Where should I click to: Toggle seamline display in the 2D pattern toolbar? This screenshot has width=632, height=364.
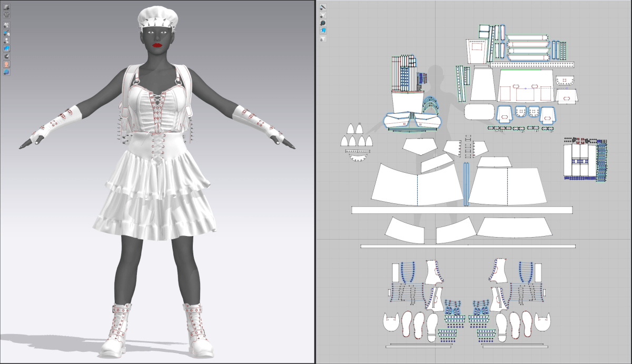tap(323, 7)
